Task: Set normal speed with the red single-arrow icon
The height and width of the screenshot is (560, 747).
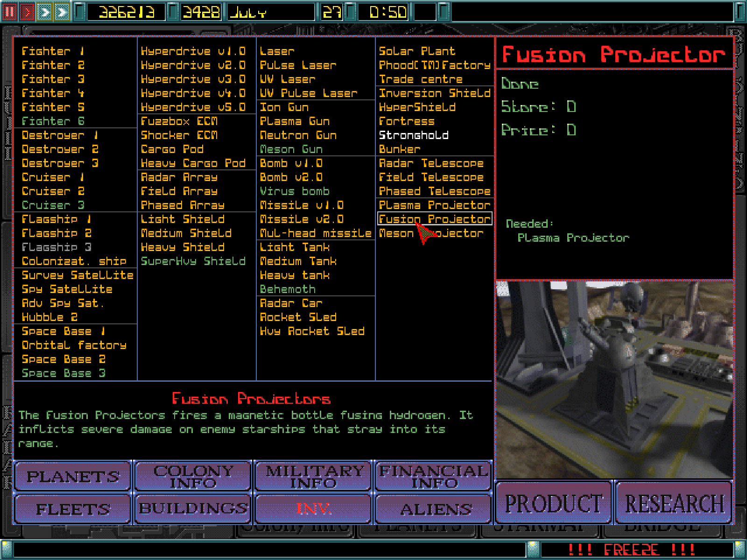Action: pyautogui.click(x=27, y=12)
